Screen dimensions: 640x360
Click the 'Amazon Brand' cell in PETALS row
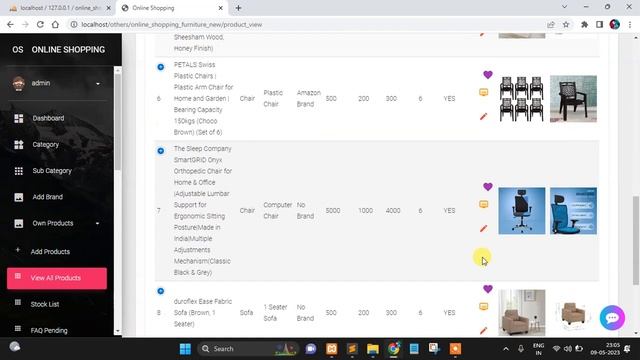(309, 98)
